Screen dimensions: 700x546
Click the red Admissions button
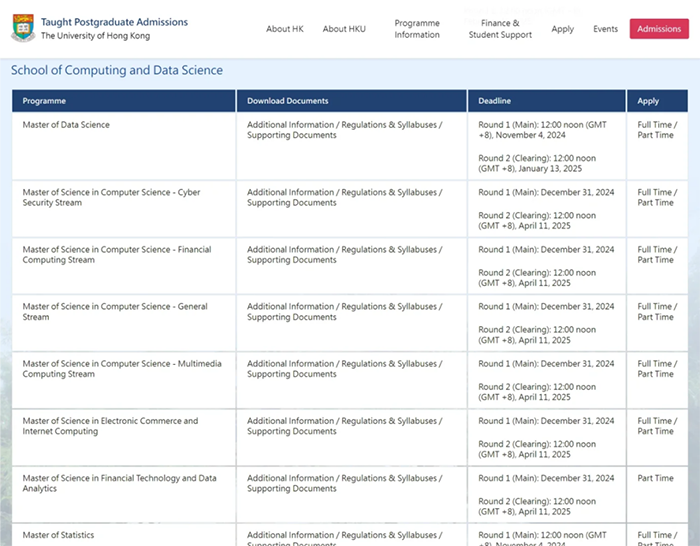pos(659,29)
